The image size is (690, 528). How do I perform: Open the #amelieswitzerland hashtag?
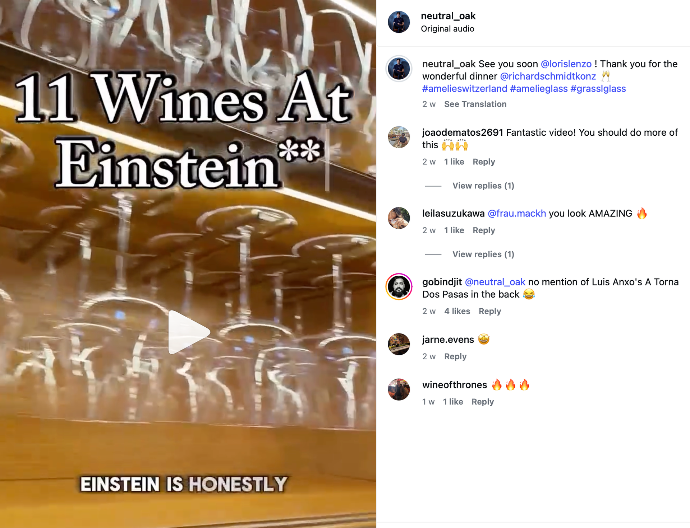[x=464, y=89]
